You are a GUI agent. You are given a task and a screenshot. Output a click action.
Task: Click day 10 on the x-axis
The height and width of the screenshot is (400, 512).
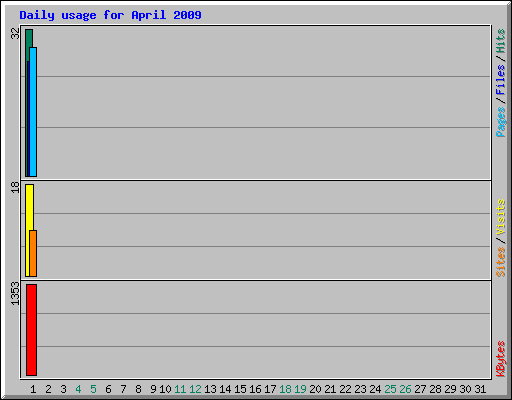tap(165, 389)
